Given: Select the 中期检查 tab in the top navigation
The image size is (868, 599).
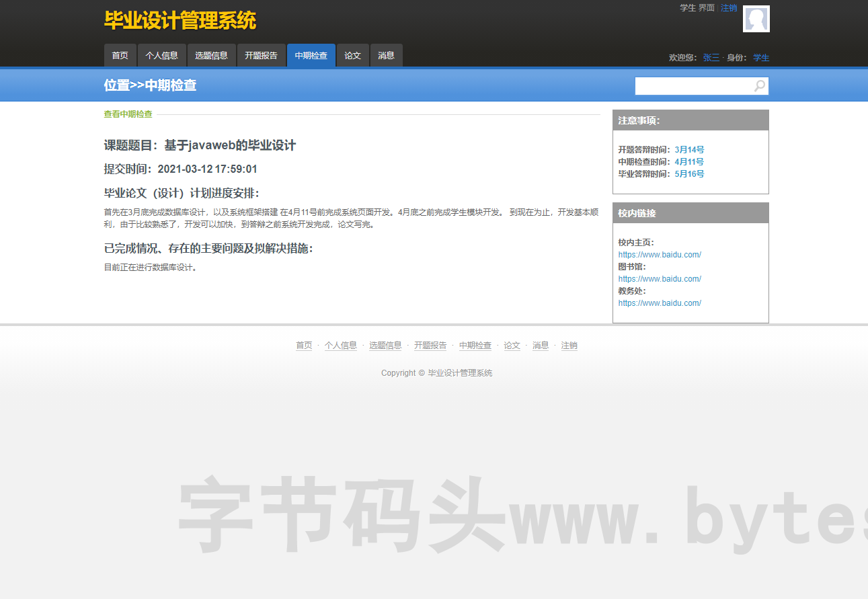Looking at the screenshot, I should [311, 55].
